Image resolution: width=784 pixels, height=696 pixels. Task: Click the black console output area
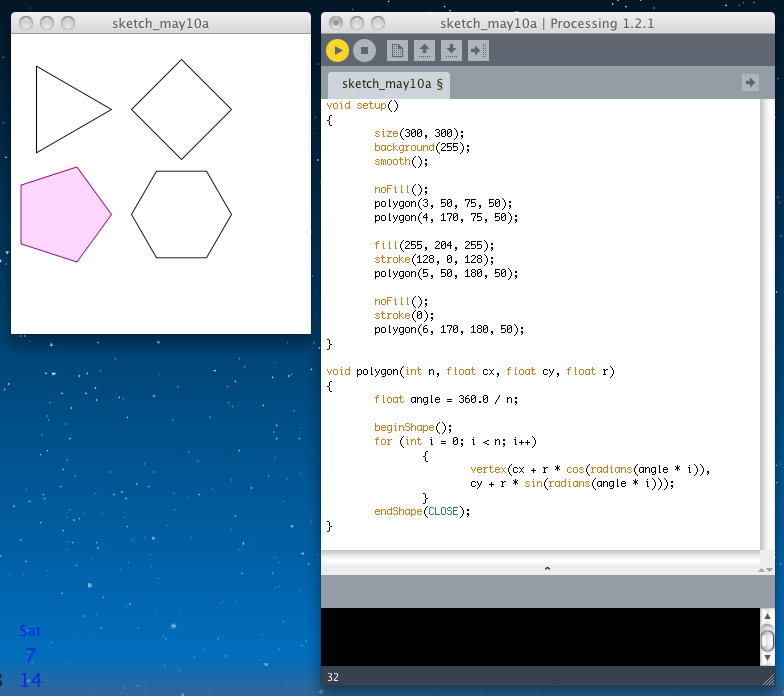(x=540, y=636)
